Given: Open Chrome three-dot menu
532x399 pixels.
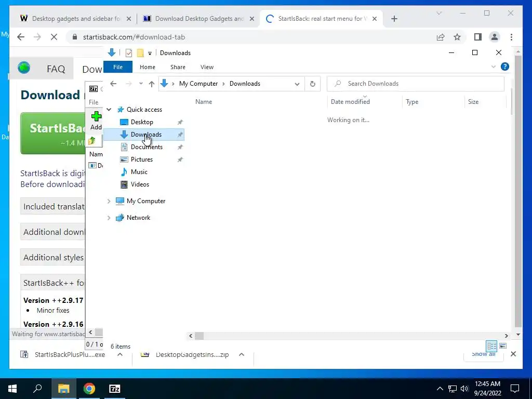Looking at the screenshot, I should point(511,37).
